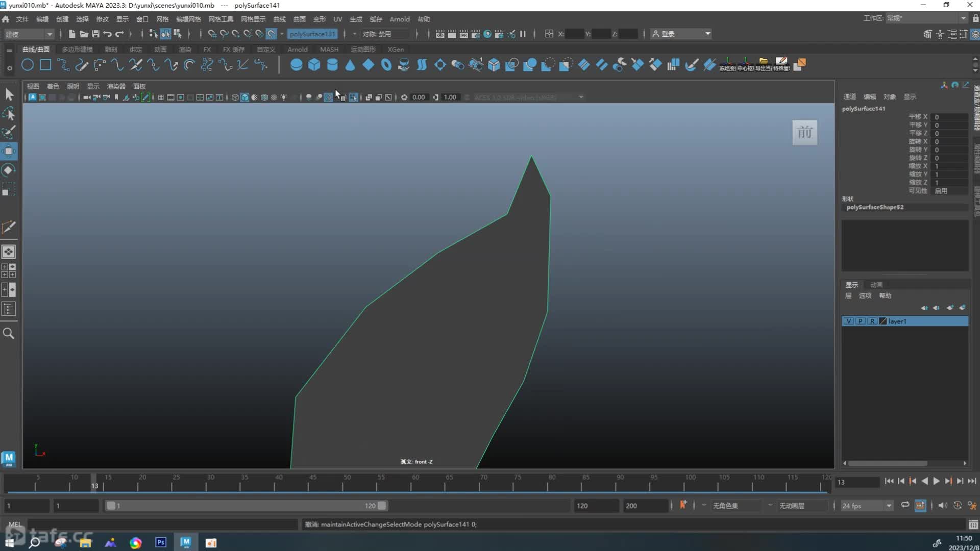Click the range slider bar handle at 120

click(382, 506)
